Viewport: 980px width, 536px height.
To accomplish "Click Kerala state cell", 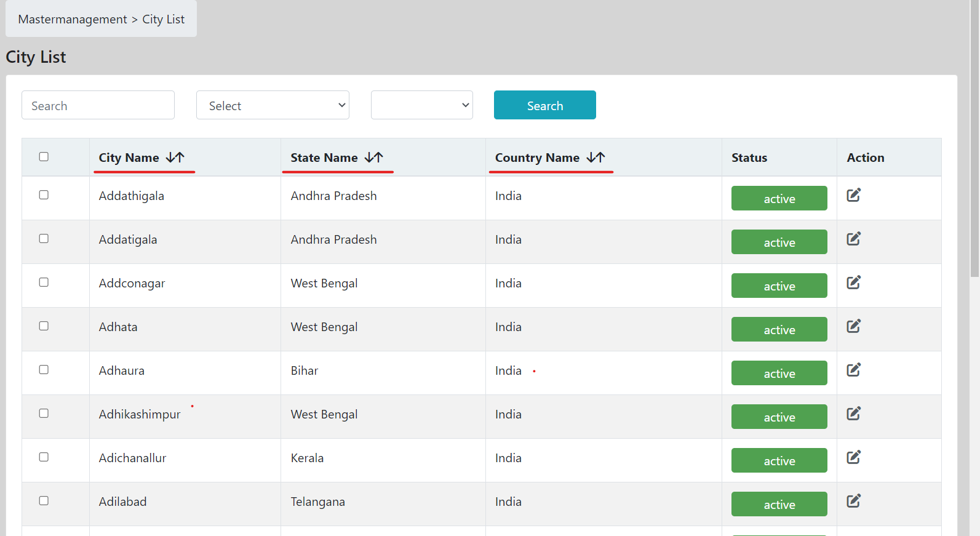I will (x=307, y=458).
